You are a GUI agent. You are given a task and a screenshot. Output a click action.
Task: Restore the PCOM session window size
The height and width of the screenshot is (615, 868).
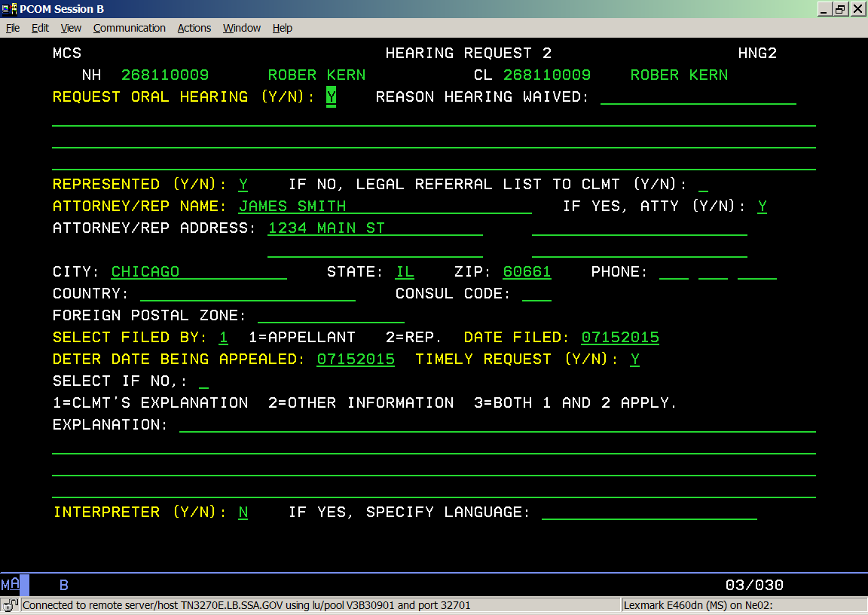click(841, 9)
